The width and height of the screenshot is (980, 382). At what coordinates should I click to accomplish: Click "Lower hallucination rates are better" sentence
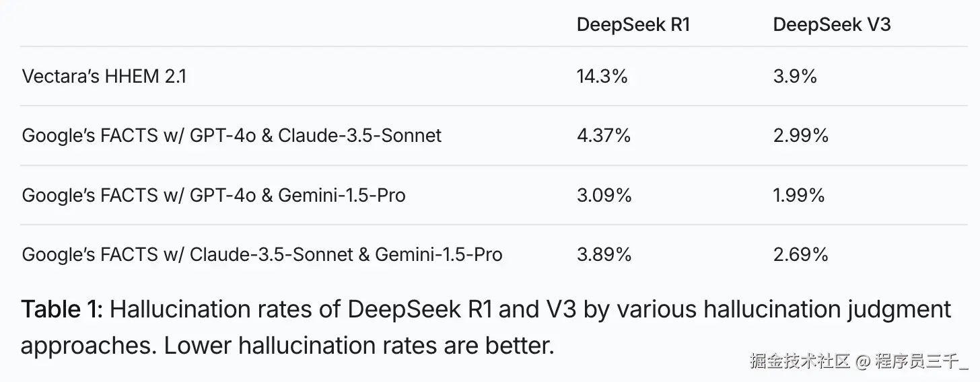[x=359, y=346]
